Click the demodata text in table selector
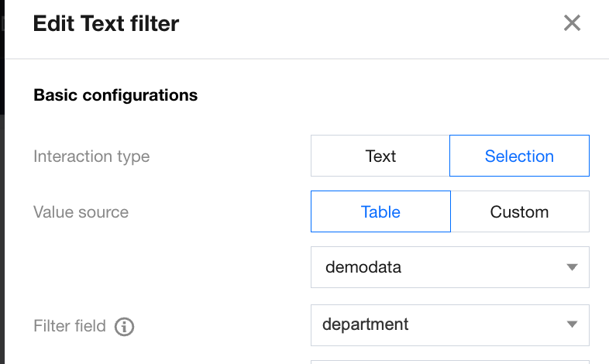 [x=363, y=268]
